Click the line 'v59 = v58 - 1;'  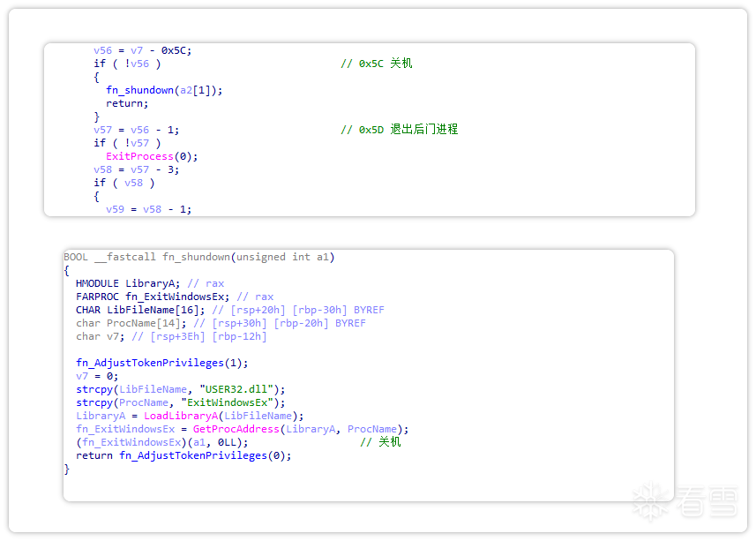click(x=148, y=209)
